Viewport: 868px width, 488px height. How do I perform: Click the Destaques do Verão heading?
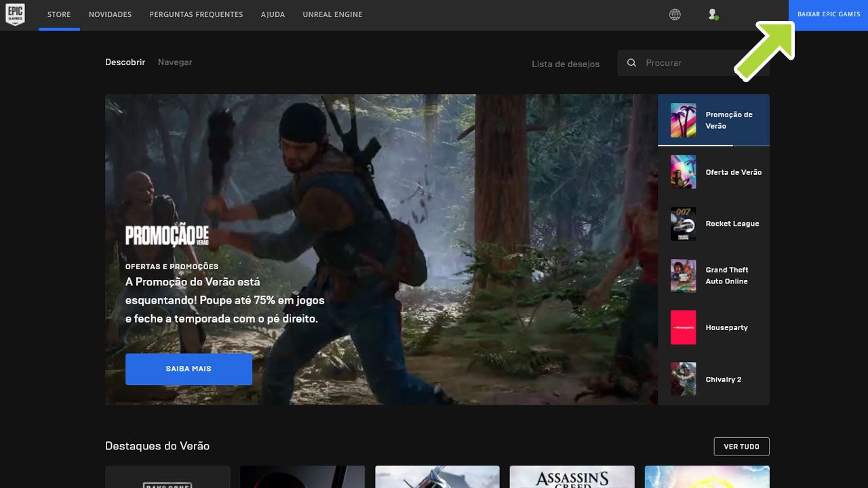point(157,446)
